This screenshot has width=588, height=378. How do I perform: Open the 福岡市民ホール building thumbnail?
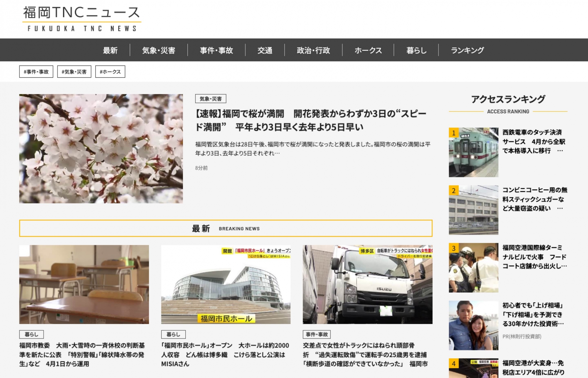pos(226,284)
